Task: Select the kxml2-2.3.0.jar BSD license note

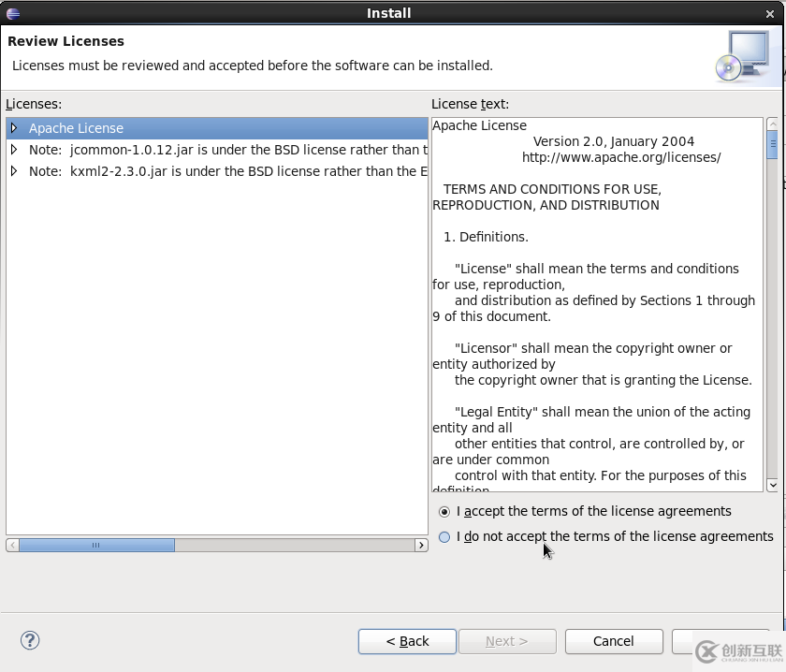Action: 217,171
